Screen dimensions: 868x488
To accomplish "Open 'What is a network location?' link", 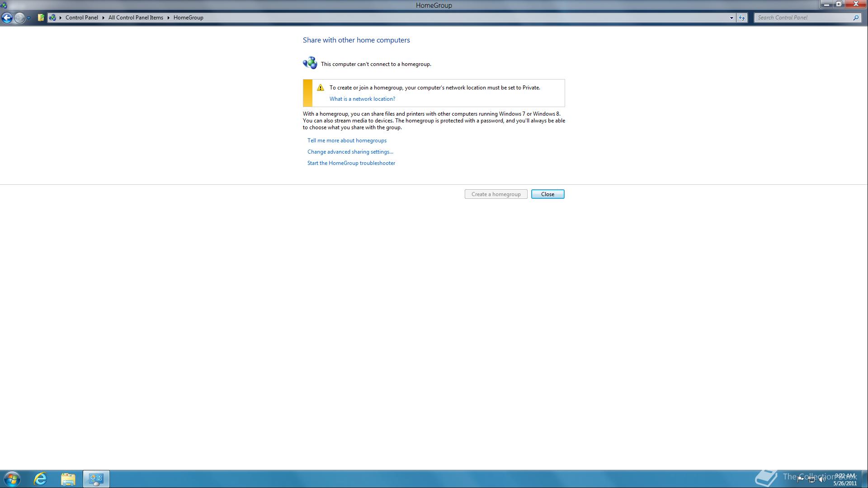I will (362, 99).
